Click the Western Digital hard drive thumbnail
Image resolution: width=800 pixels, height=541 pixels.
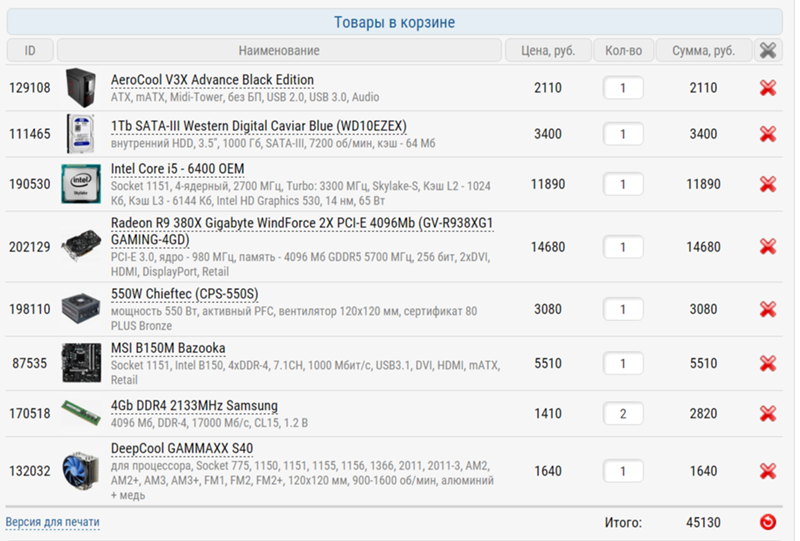tap(80, 134)
